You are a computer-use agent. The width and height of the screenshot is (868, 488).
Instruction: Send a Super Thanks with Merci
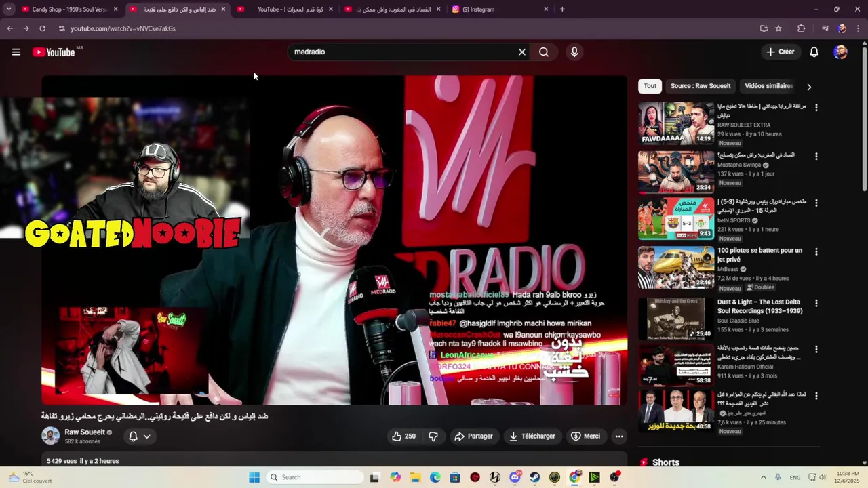tap(585, 436)
